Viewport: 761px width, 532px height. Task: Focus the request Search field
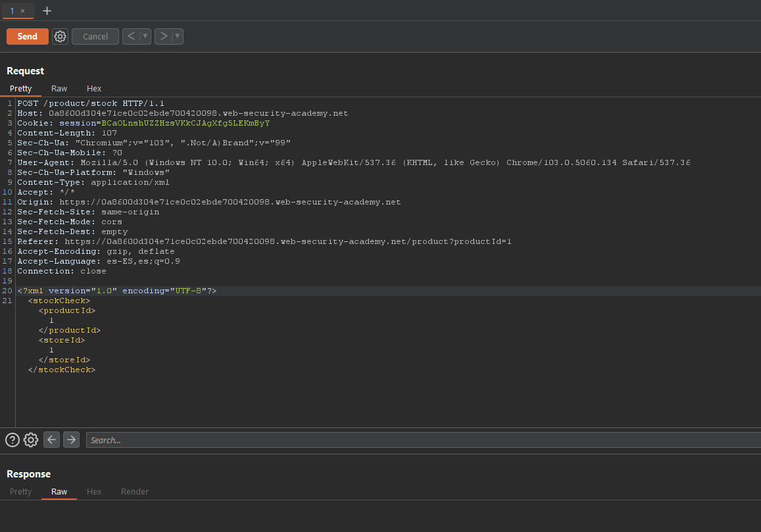click(x=423, y=440)
